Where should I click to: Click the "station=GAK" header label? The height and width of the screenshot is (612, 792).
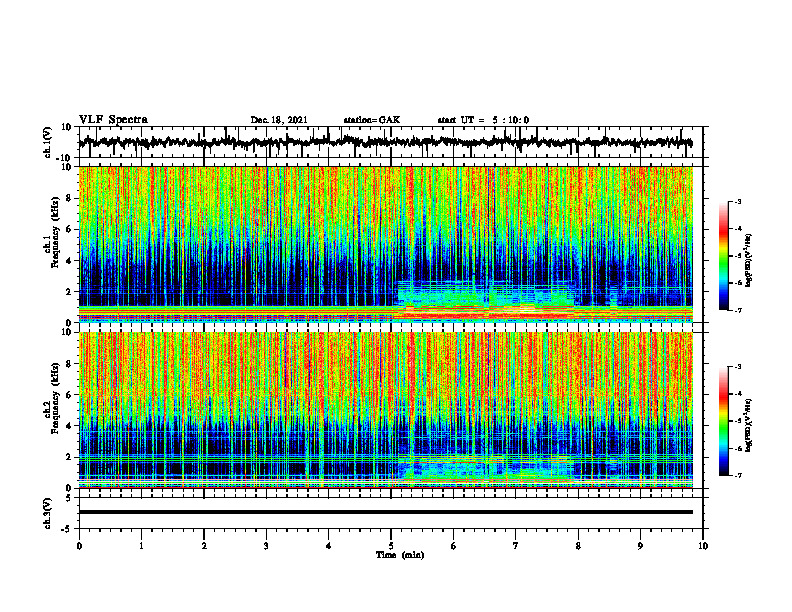pos(372,120)
